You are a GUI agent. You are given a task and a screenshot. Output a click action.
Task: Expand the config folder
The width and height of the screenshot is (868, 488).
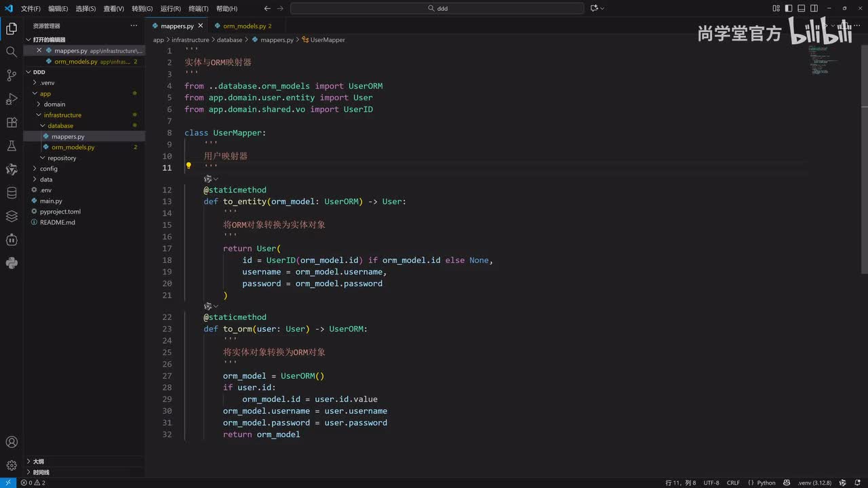point(84,169)
